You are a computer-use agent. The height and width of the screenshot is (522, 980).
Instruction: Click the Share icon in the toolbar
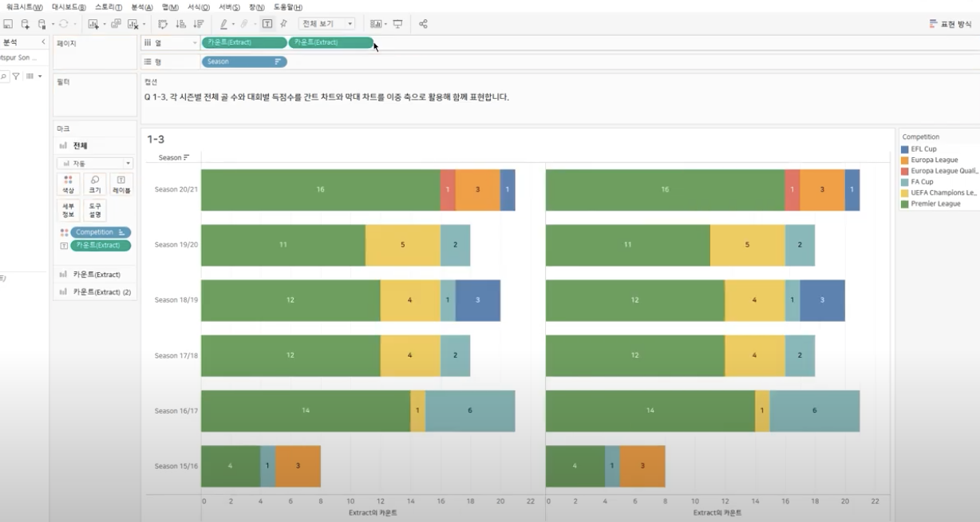423,24
